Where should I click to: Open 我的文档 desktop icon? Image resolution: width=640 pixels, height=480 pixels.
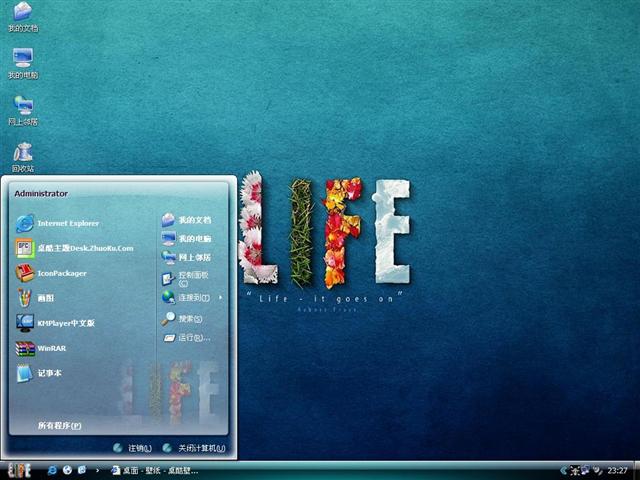[x=23, y=15]
